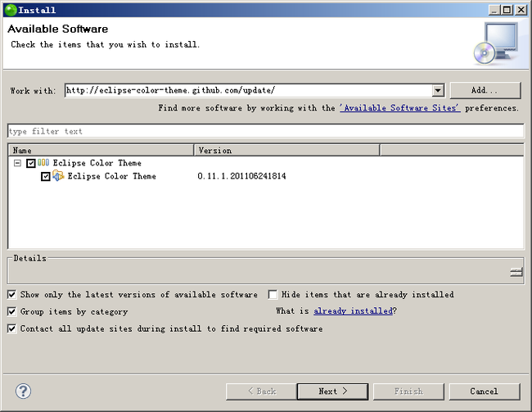Collapse the Eclipse Color Theme tree node
The width and height of the screenshot is (532, 412).
[17, 163]
